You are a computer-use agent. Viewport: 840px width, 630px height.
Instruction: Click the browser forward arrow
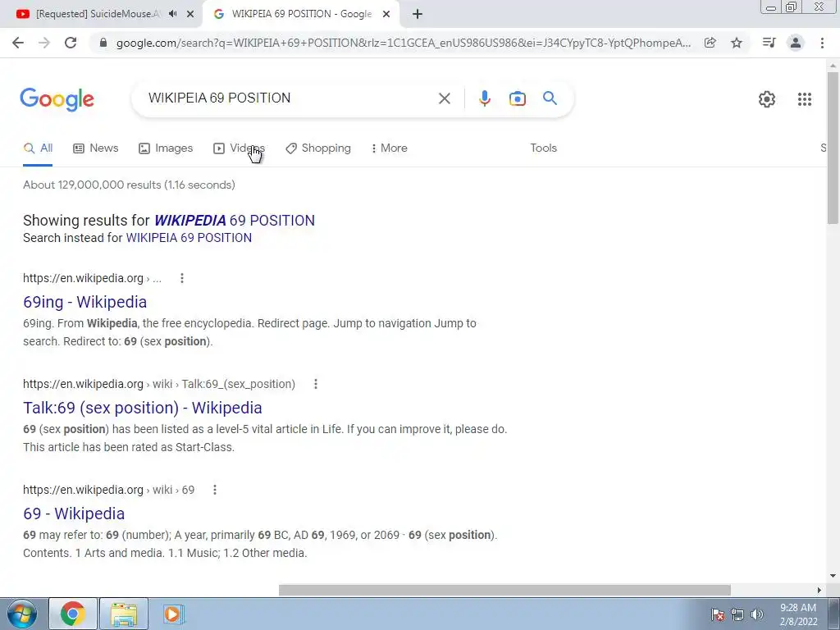point(44,43)
